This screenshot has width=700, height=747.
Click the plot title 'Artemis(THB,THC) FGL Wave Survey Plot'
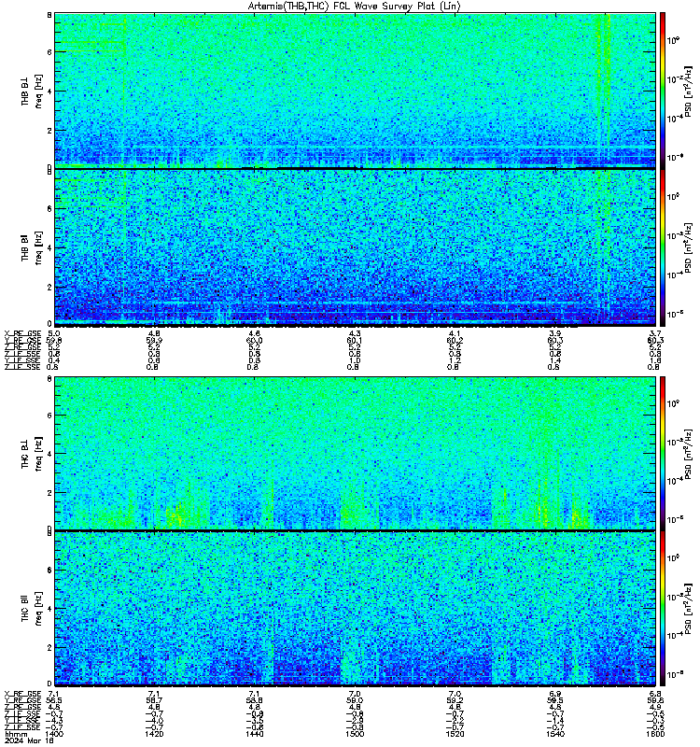[x=355, y=7]
